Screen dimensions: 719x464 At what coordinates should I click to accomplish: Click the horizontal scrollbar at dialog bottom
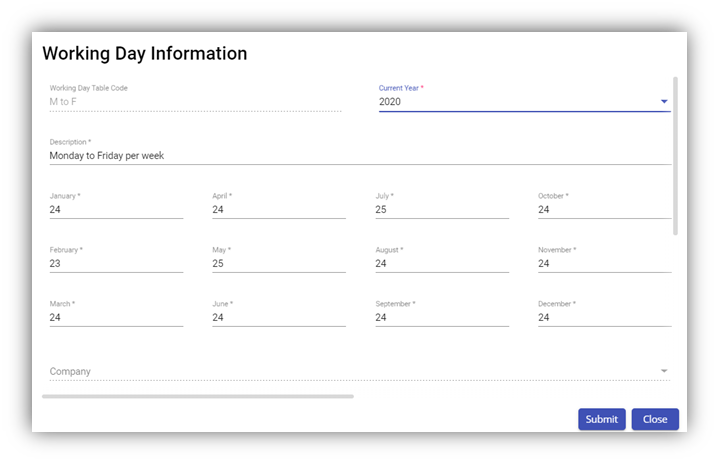[198, 397]
